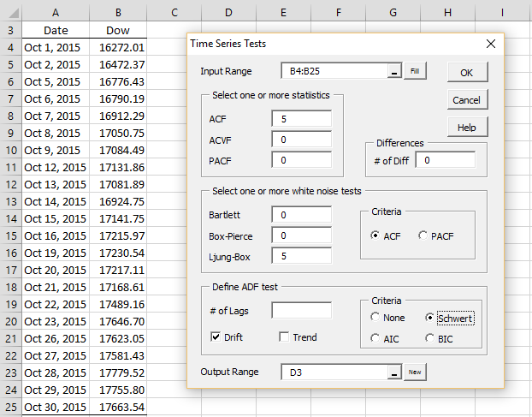Click cell value 17084.49
The width and height of the screenshot is (532, 417).
click(118, 150)
